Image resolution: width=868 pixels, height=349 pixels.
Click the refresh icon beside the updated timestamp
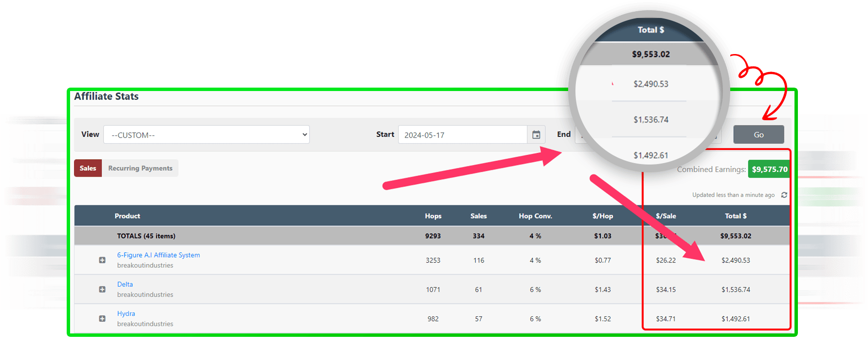point(784,195)
